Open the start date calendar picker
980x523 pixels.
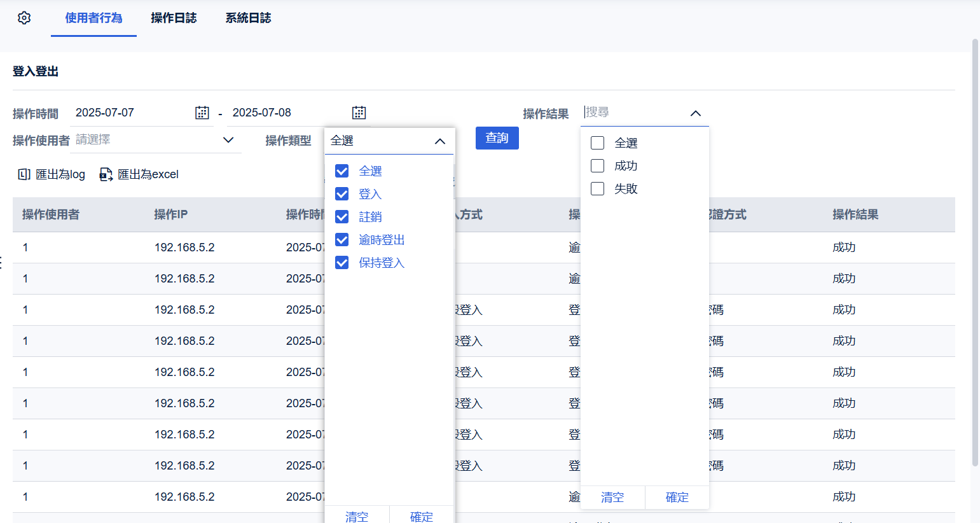point(202,113)
